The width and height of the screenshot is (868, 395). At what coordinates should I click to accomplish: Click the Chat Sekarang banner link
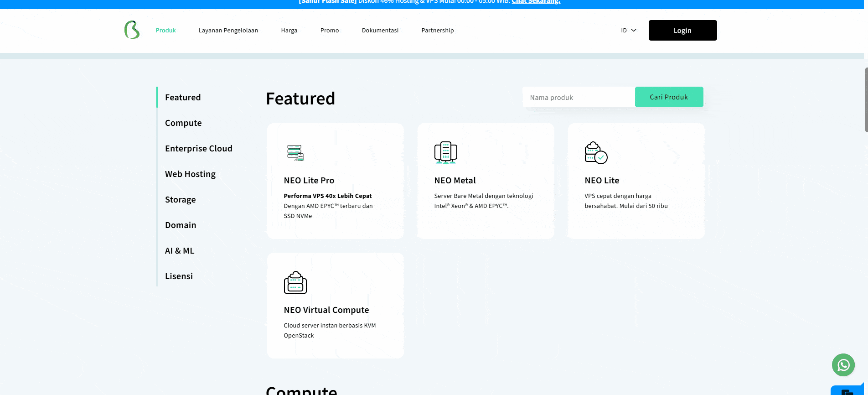(x=536, y=2)
